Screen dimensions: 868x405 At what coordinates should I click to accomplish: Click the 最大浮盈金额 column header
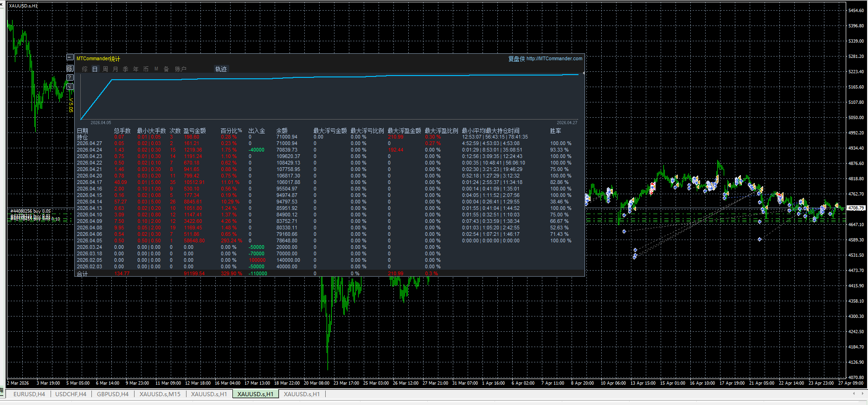click(x=405, y=131)
